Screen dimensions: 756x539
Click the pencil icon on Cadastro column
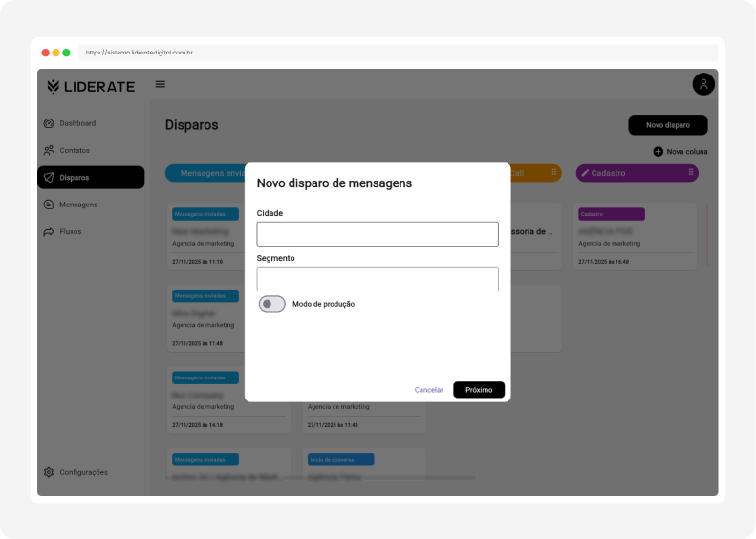point(585,173)
